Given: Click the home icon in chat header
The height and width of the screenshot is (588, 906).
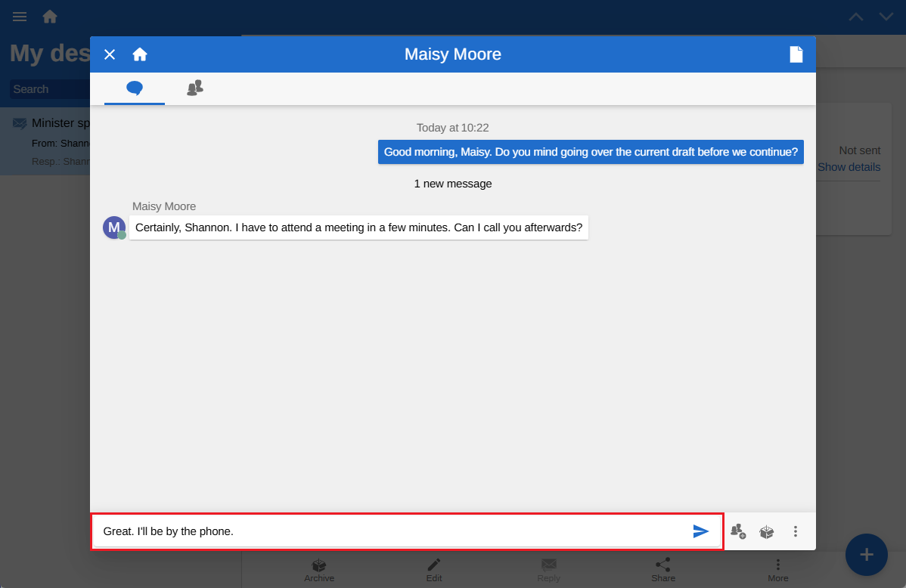Looking at the screenshot, I should pyautogui.click(x=140, y=54).
